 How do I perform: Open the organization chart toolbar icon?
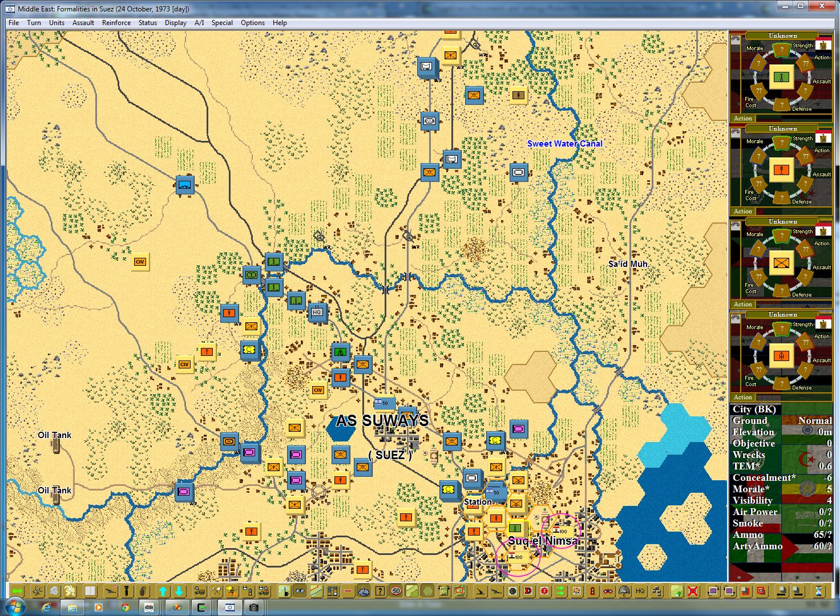656,591
